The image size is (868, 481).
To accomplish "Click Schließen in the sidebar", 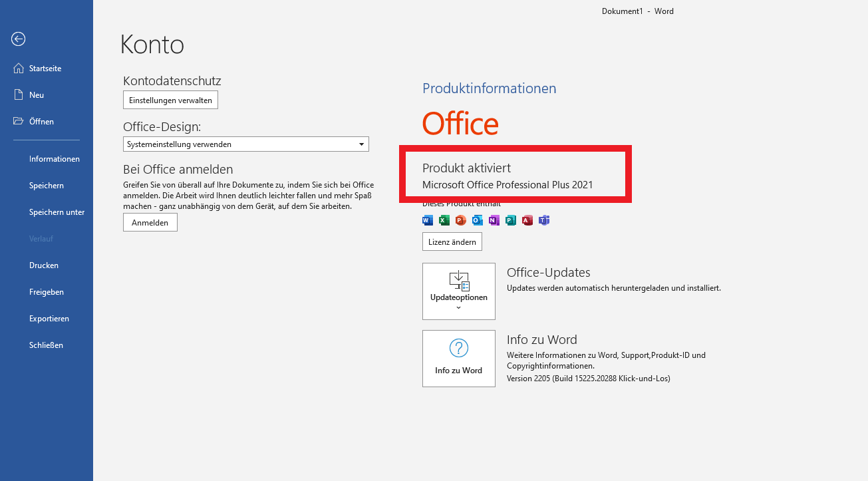I will (46, 345).
